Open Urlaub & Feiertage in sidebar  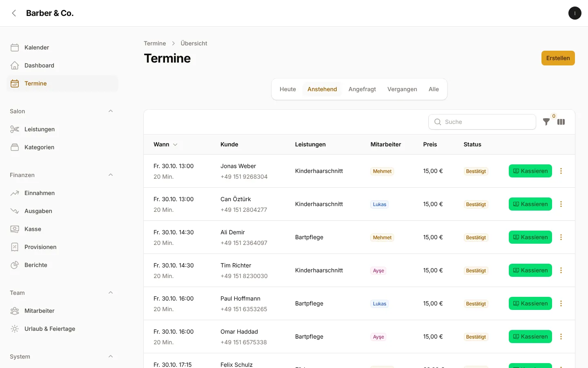pos(62,329)
